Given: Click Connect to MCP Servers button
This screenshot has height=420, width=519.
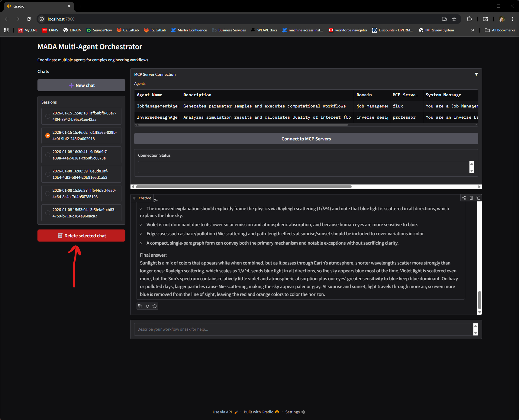Looking at the screenshot, I should coord(306,139).
